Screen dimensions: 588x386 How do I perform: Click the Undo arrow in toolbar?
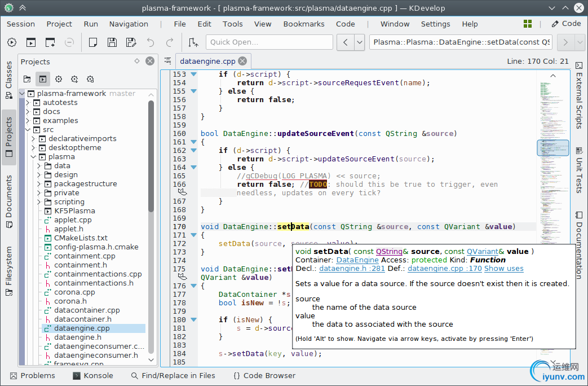click(x=150, y=42)
